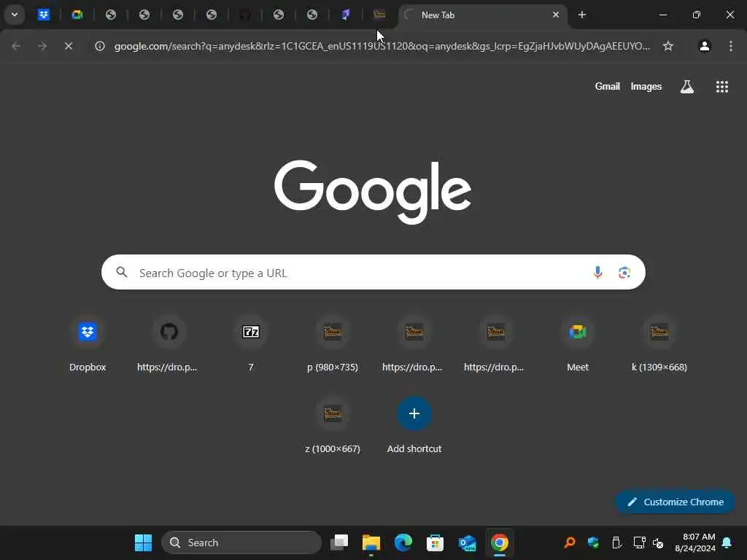This screenshot has height=560, width=747.
Task: Open a new browser tab with plus button
Action: tap(581, 15)
